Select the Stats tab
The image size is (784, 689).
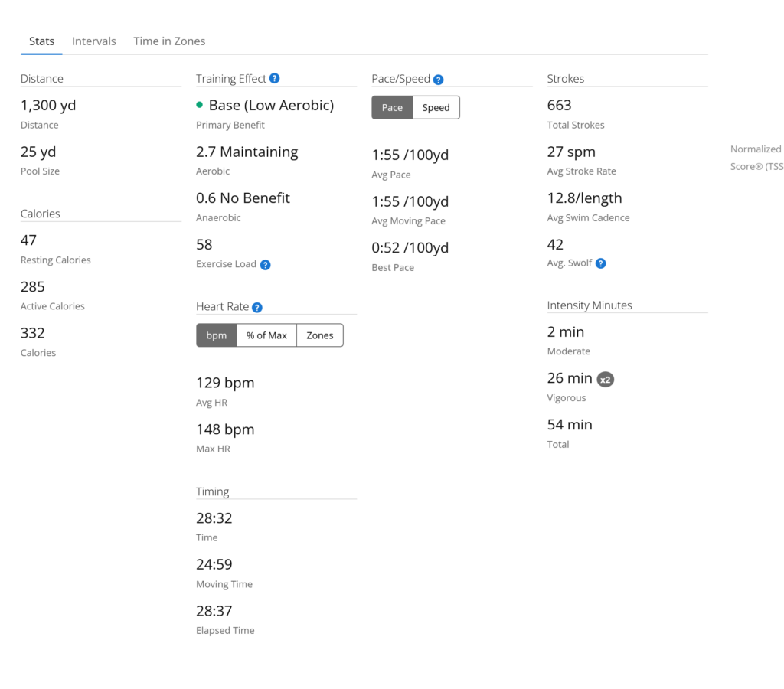41,41
